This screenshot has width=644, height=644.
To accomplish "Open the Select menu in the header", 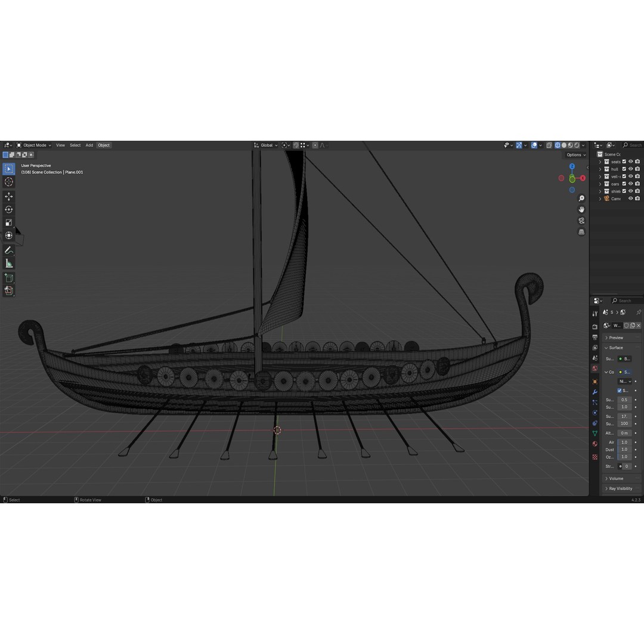I will (75, 145).
